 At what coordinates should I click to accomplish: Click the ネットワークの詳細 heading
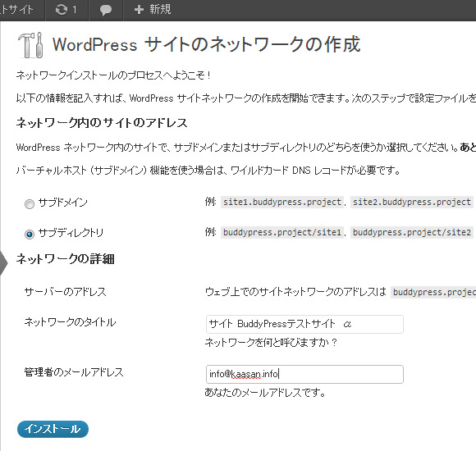[66, 259]
